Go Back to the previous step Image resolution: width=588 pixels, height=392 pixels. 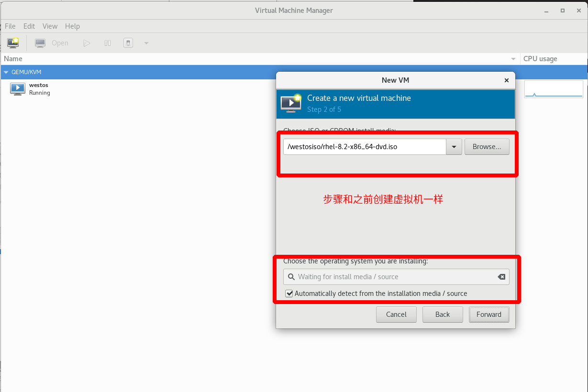(x=443, y=315)
